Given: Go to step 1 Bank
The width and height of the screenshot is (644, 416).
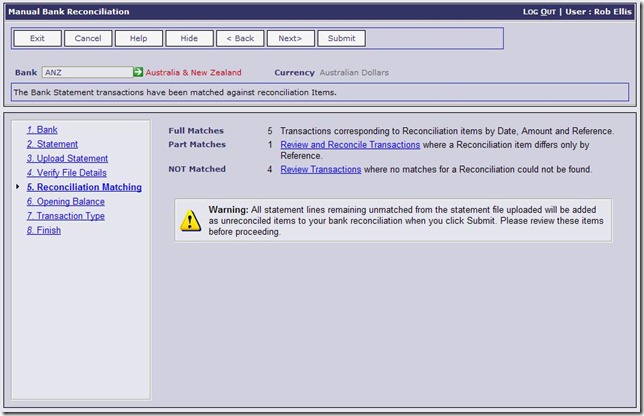Looking at the screenshot, I should click(x=42, y=130).
